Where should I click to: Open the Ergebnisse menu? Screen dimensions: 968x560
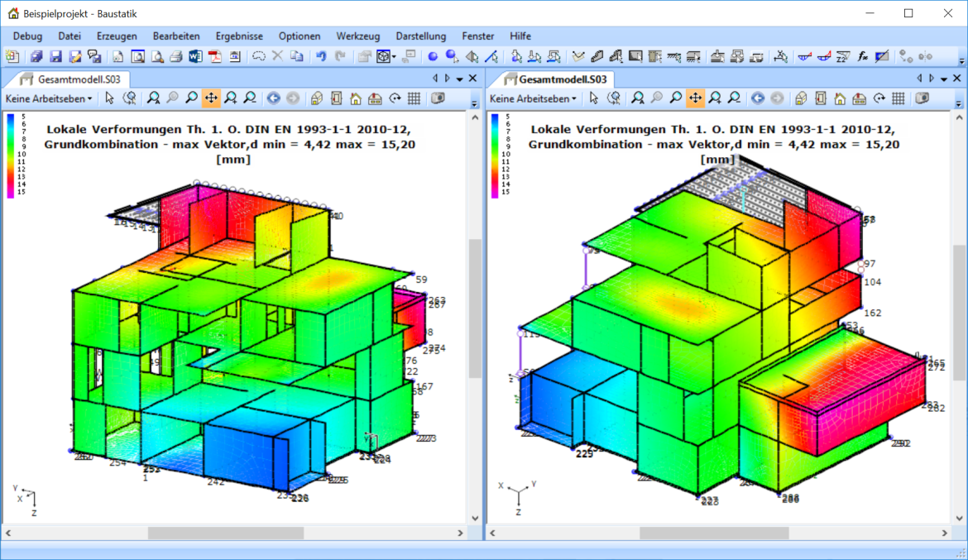point(239,36)
